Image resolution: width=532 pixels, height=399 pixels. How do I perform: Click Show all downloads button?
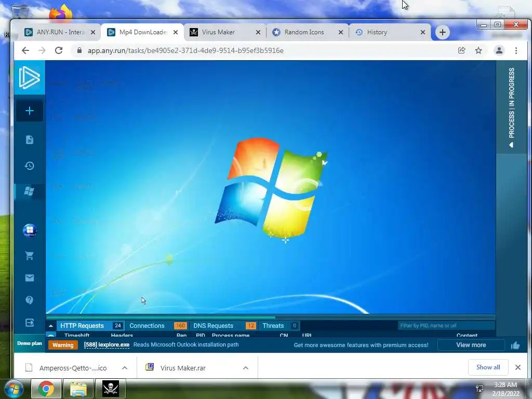(x=488, y=367)
